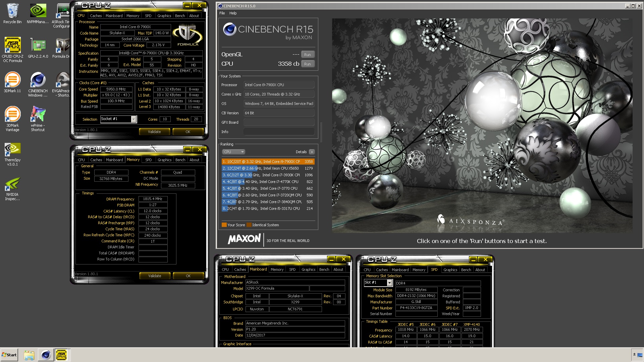
Task: Click the Start button
Action: tap(9, 355)
